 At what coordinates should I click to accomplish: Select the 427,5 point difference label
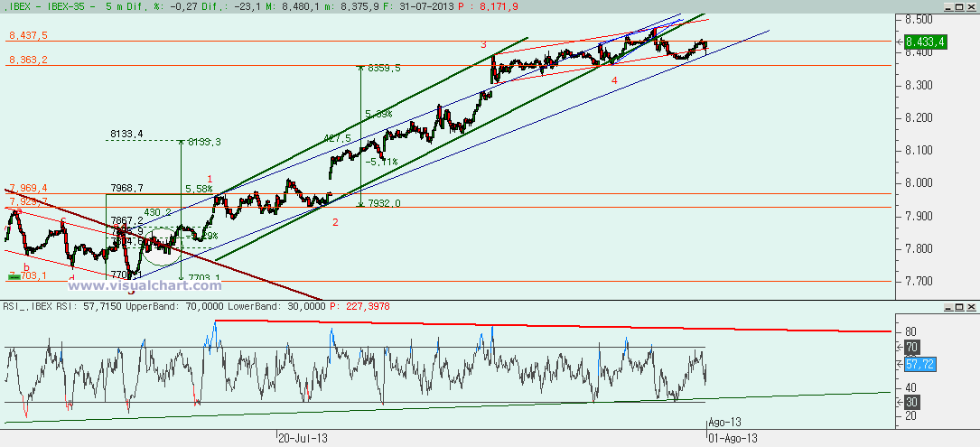click(338, 138)
